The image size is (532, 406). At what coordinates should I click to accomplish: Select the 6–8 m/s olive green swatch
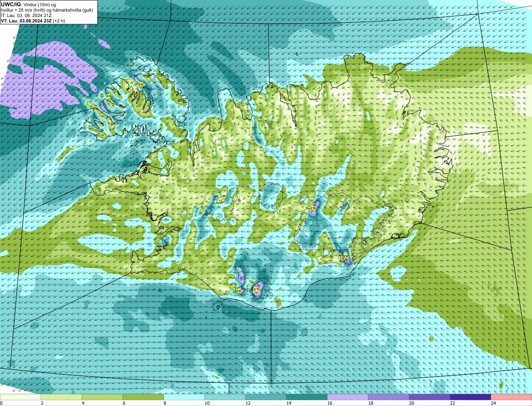click(x=143, y=397)
